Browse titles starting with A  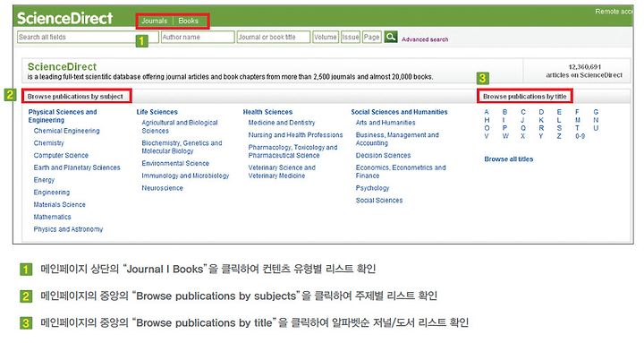pyautogui.click(x=487, y=112)
